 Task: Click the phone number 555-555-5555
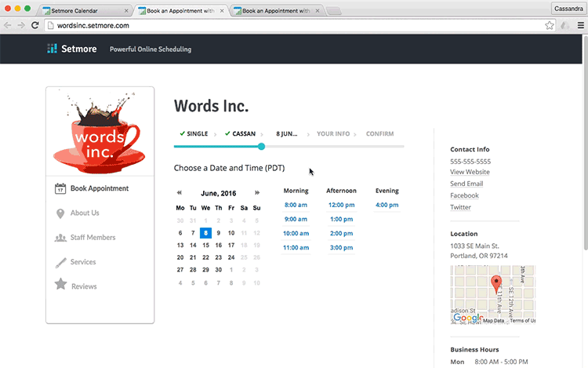coord(470,162)
